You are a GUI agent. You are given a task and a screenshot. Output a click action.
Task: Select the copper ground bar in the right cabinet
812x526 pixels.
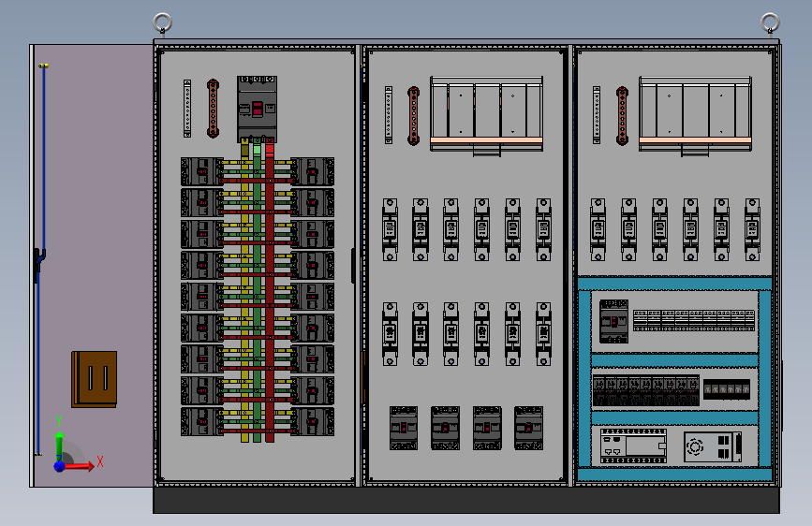point(622,115)
